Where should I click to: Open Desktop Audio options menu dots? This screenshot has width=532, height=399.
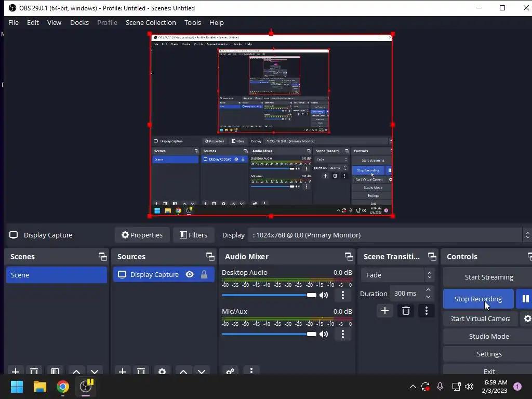click(343, 295)
